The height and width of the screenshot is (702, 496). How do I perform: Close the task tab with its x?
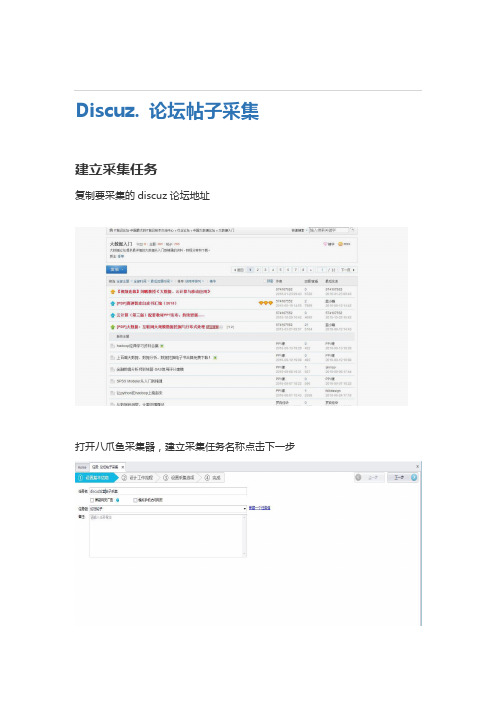(x=123, y=467)
